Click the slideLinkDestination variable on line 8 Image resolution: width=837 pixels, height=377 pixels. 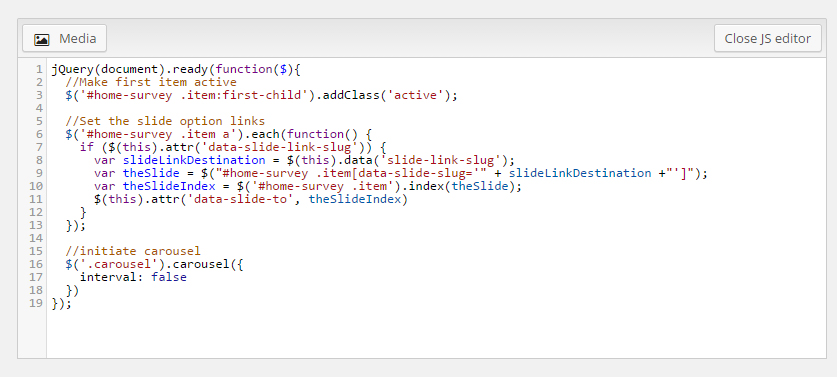194,160
